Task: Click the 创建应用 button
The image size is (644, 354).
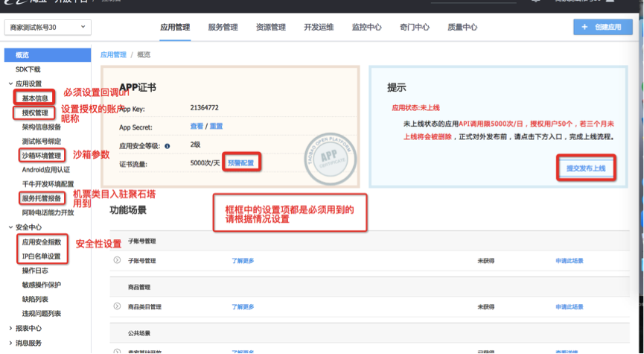Action: tap(603, 27)
